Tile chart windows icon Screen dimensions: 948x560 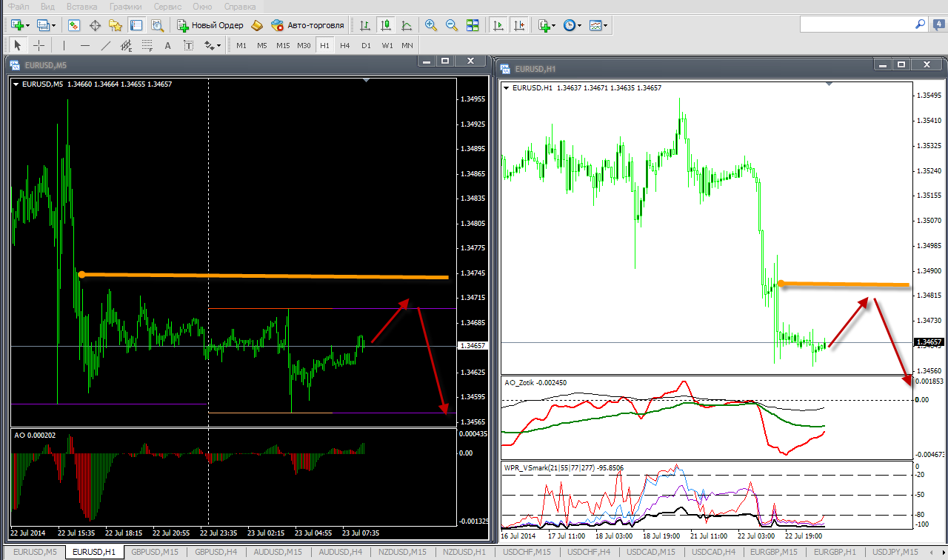point(473,25)
